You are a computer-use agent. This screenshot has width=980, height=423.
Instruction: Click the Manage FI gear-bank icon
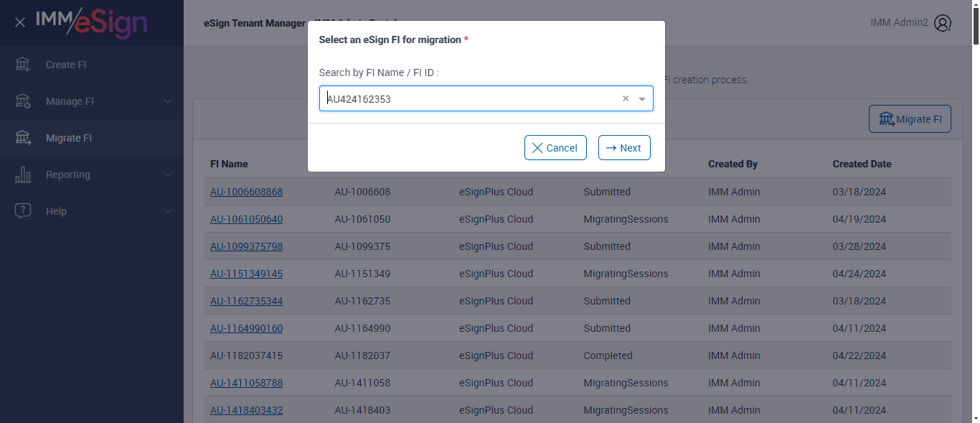(23, 101)
